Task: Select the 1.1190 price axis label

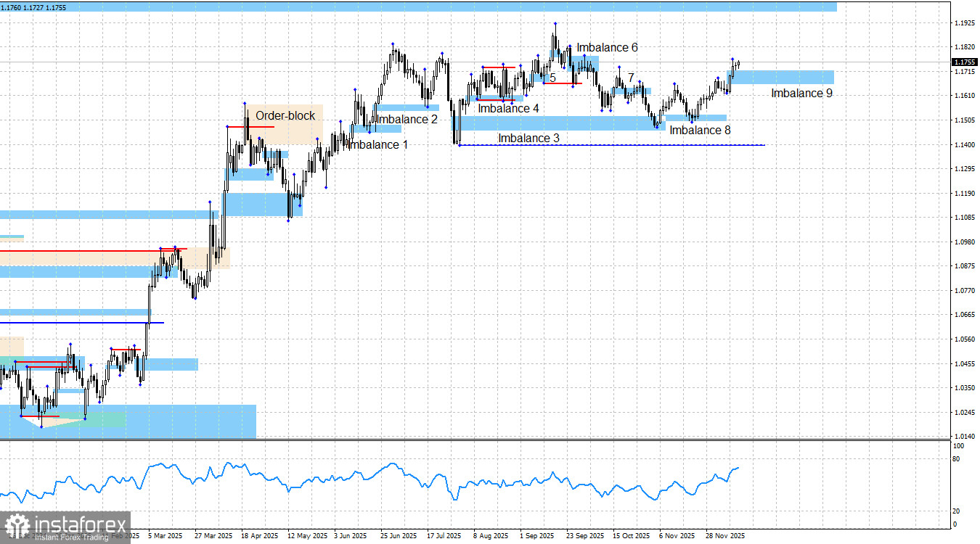Action: pyautogui.click(x=965, y=194)
